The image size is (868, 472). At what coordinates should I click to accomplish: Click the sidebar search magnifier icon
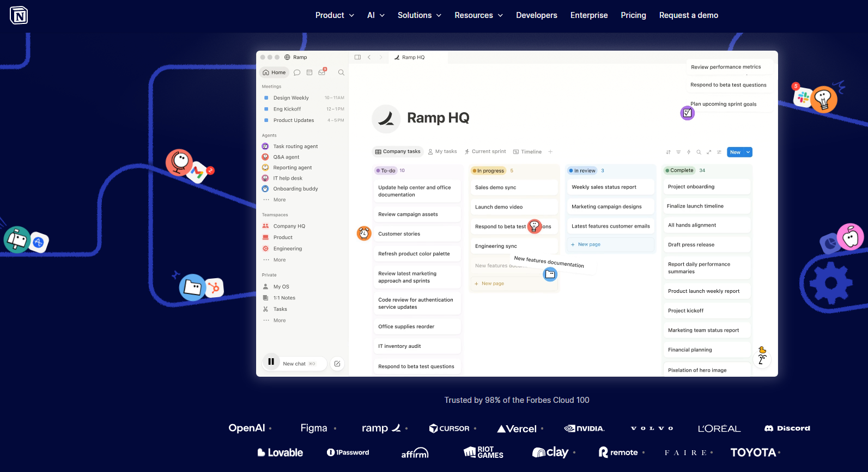coord(341,72)
